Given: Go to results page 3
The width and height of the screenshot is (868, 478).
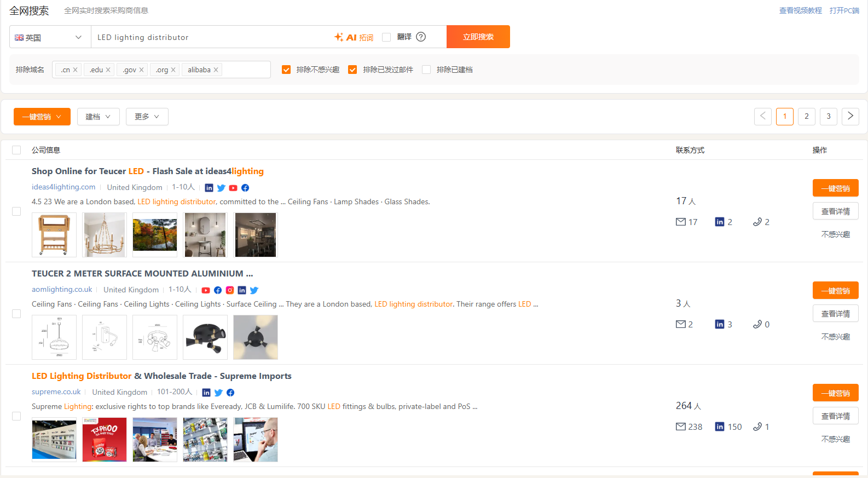Looking at the screenshot, I should [x=829, y=116].
